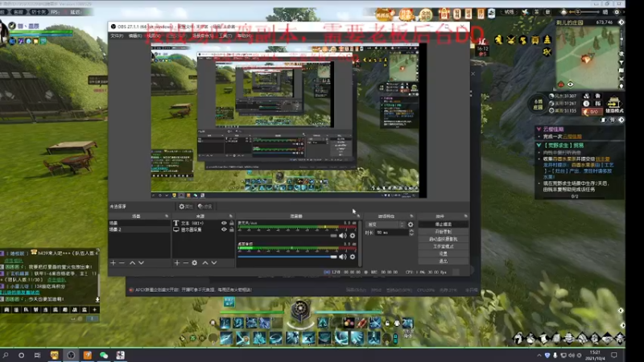Screen dimensions: 644x362
Task: Open the Scene Collection menu in OBS
Action: 203,36
